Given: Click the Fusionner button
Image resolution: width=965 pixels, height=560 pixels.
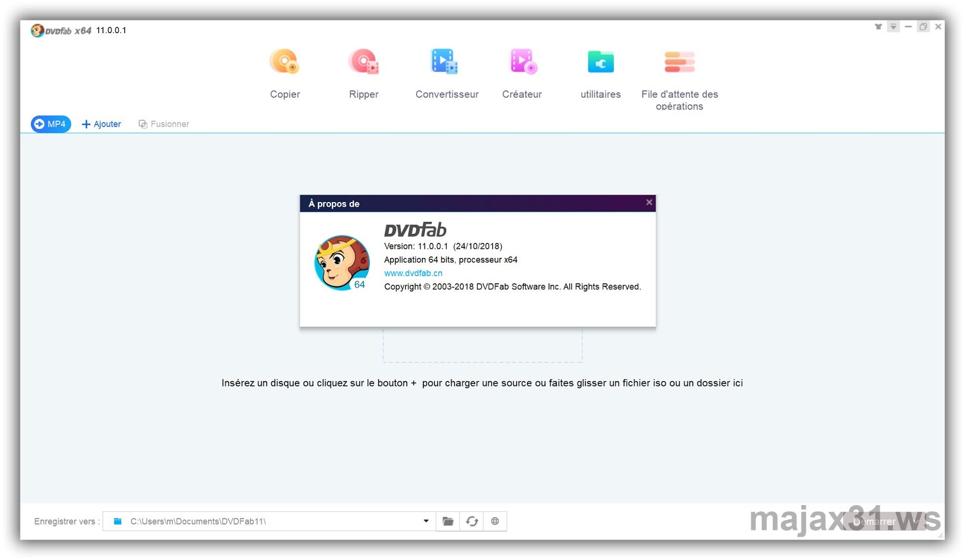Looking at the screenshot, I should pyautogui.click(x=164, y=124).
